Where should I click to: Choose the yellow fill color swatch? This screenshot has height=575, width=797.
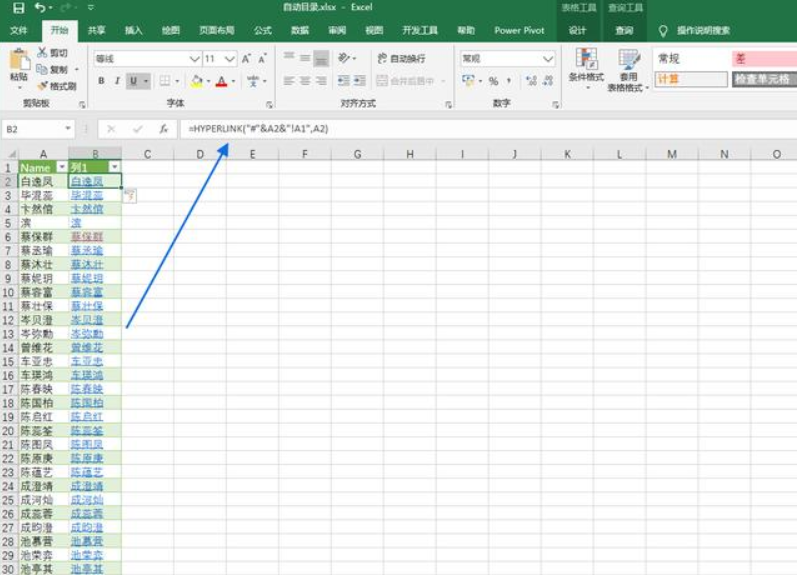coord(197,81)
